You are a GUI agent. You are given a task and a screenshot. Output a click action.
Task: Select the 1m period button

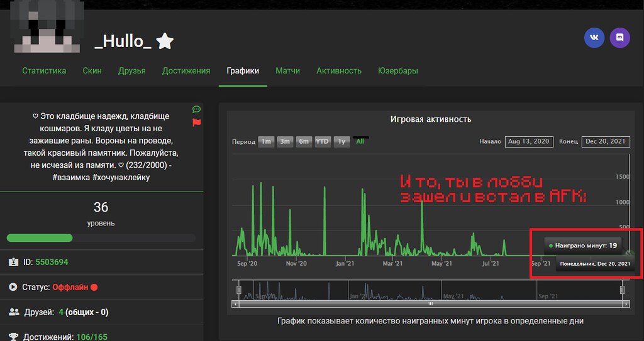tap(266, 141)
